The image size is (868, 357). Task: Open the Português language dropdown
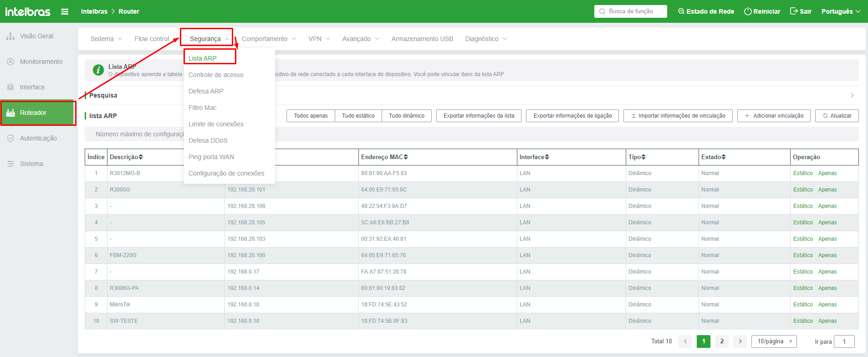(841, 11)
